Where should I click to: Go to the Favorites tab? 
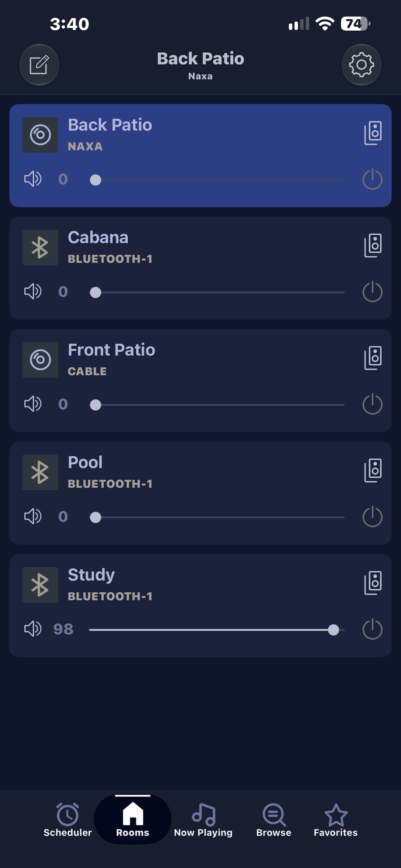tap(336, 820)
